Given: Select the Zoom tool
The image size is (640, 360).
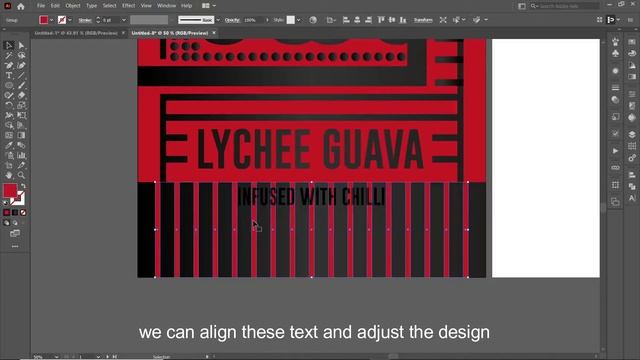Looking at the screenshot, I should point(21,176).
